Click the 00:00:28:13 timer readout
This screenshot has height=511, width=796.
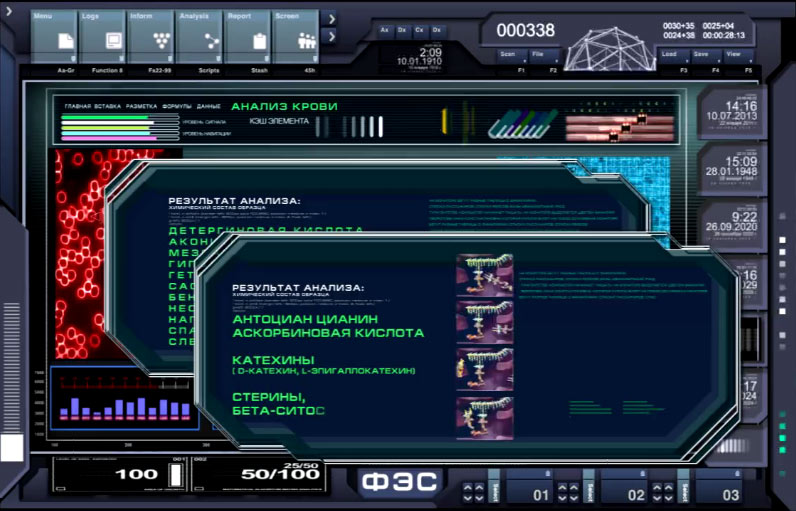point(723,36)
